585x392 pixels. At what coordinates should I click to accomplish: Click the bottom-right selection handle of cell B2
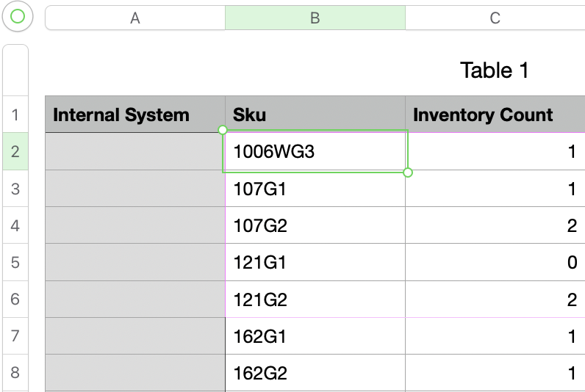pyautogui.click(x=409, y=173)
